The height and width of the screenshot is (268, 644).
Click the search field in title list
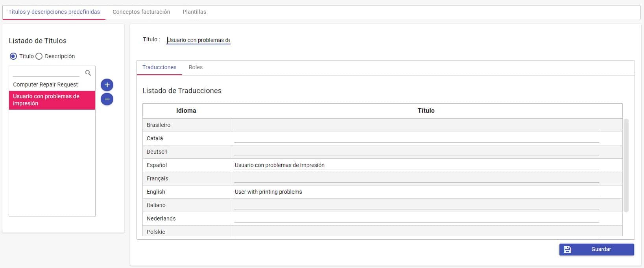click(46, 73)
